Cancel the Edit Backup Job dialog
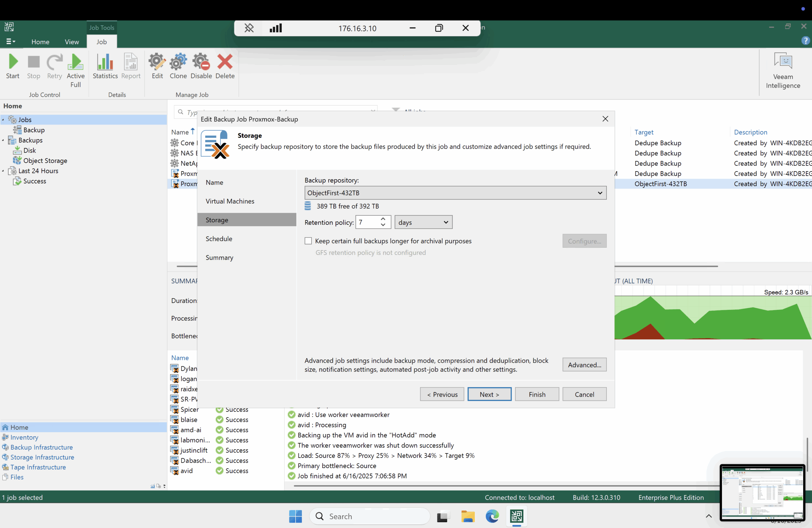The width and height of the screenshot is (812, 528). coord(585,394)
